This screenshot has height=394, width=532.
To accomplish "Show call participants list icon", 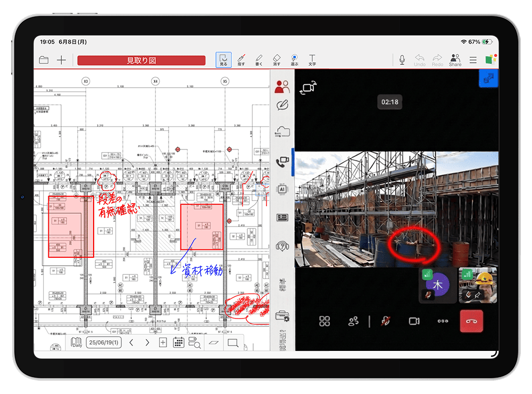I will click(x=353, y=321).
